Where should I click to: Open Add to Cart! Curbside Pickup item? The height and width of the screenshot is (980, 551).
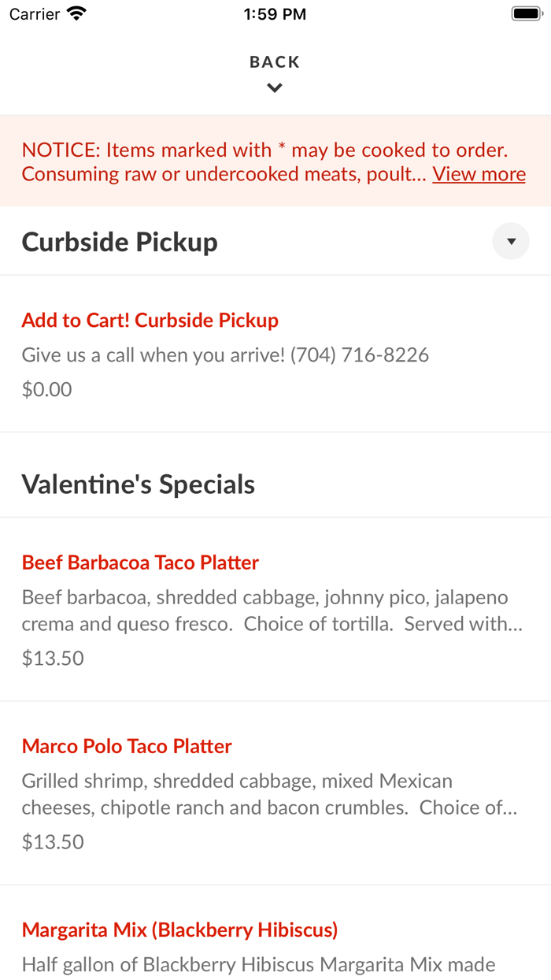[x=150, y=321]
